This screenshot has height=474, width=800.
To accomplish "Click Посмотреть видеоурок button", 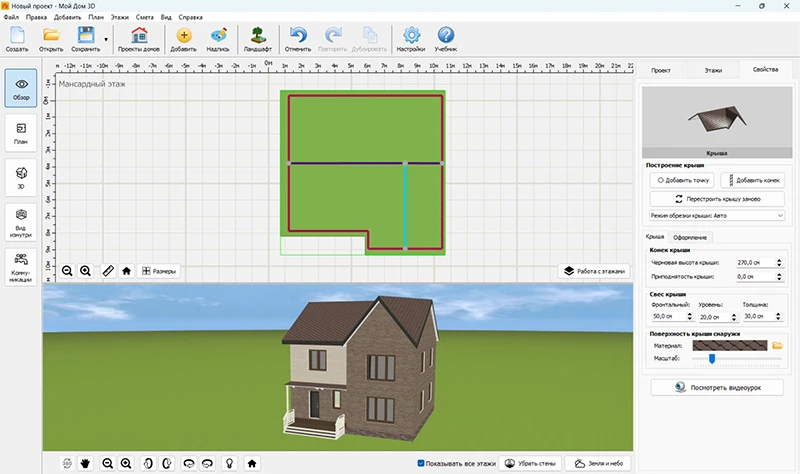I will point(716,386).
